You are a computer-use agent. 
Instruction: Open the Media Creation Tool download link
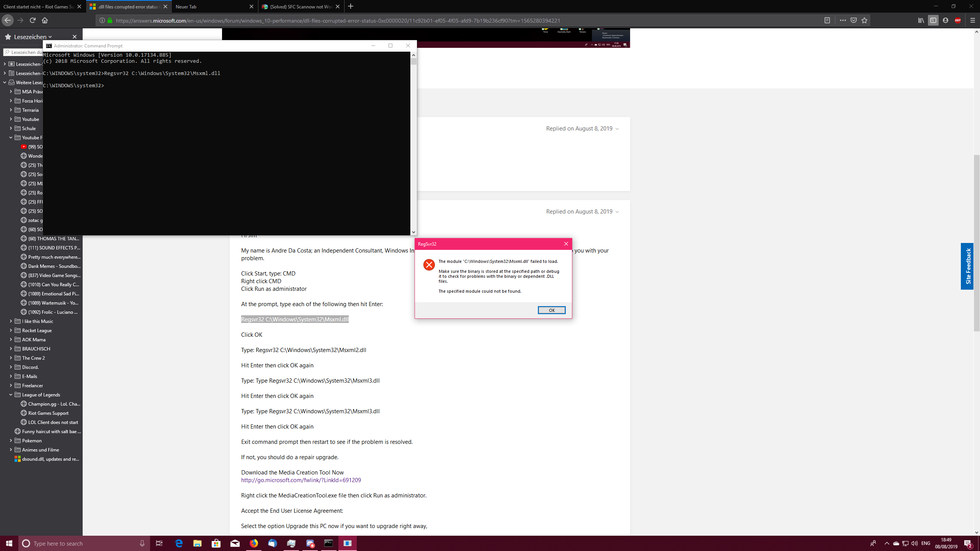point(301,480)
